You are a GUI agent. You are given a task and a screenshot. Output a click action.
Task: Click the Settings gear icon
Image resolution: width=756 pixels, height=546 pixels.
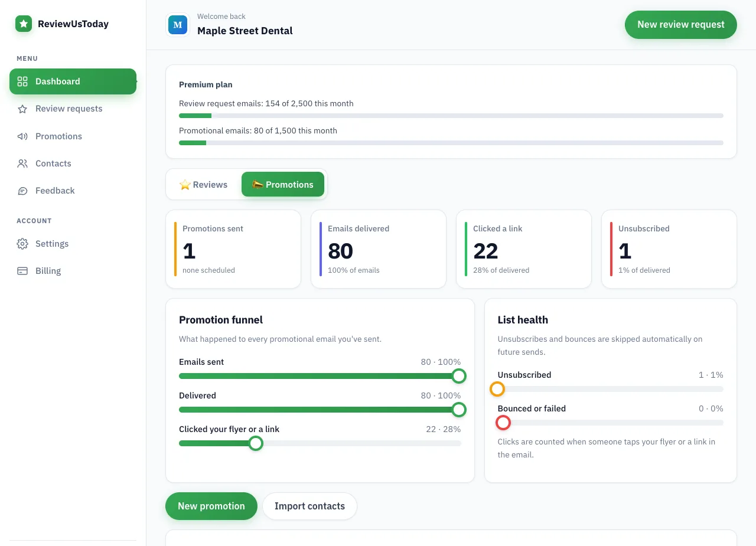pyautogui.click(x=22, y=244)
